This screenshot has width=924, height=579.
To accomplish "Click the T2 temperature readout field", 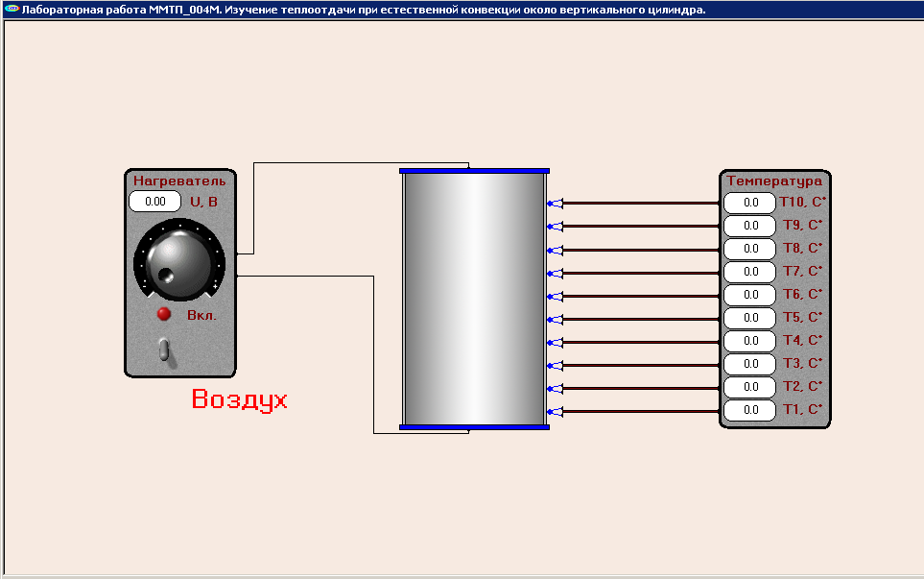I will [x=749, y=387].
